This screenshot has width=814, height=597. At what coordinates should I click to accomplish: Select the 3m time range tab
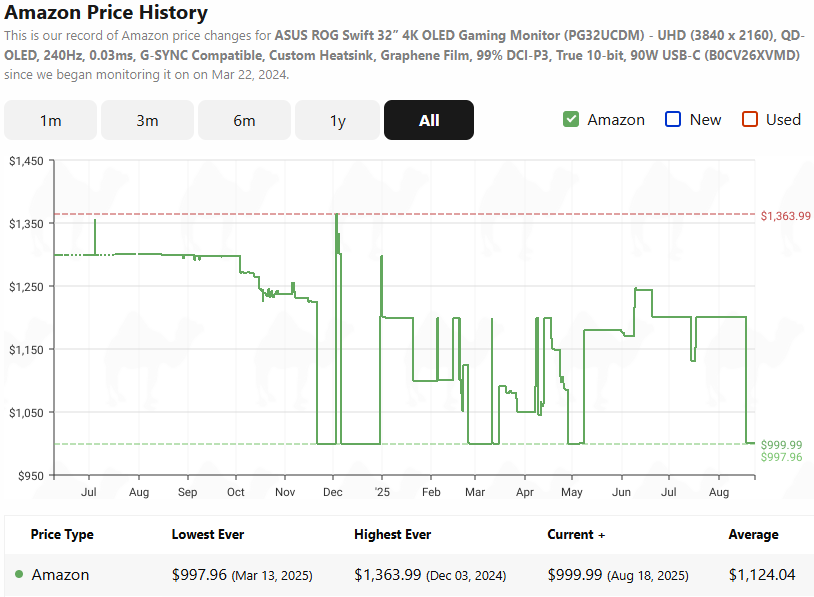[x=147, y=120]
